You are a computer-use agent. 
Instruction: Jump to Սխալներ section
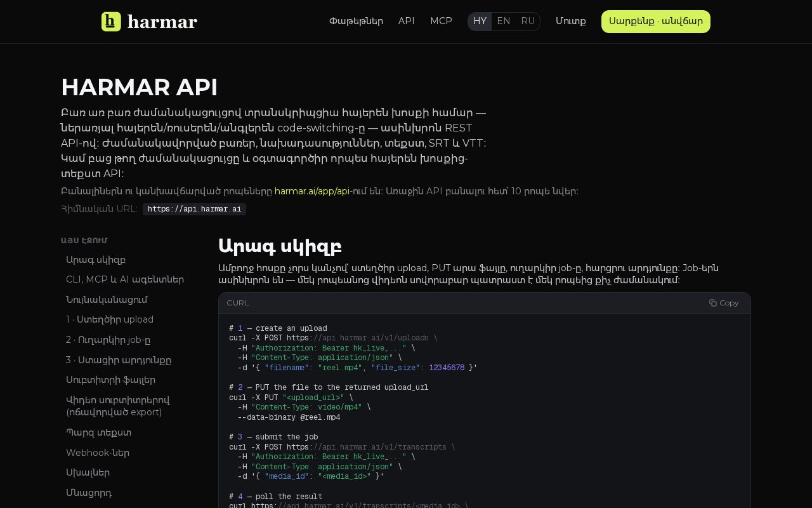[88, 472]
